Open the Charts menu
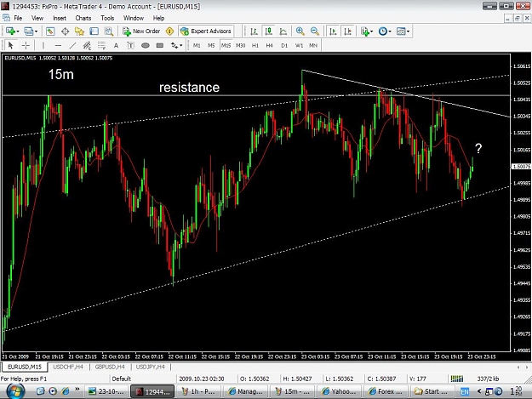This screenshot has width=532, height=399. click(x=83, y=19)
